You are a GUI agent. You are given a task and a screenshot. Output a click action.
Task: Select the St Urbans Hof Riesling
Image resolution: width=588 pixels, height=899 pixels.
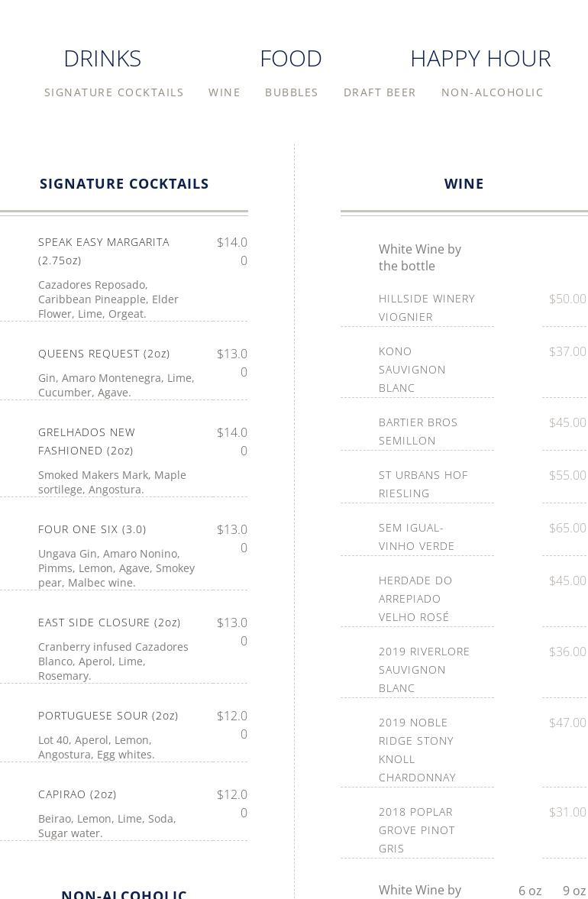coord(423,483)
